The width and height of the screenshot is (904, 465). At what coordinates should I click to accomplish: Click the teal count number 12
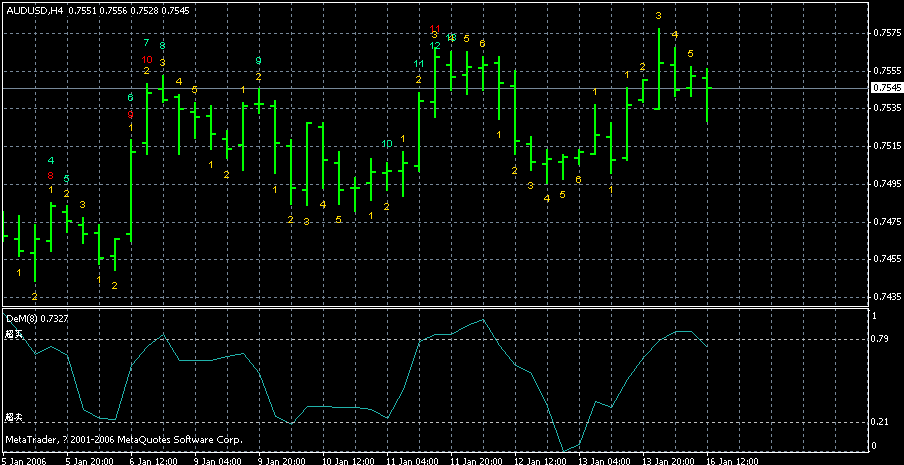(435, 45)
